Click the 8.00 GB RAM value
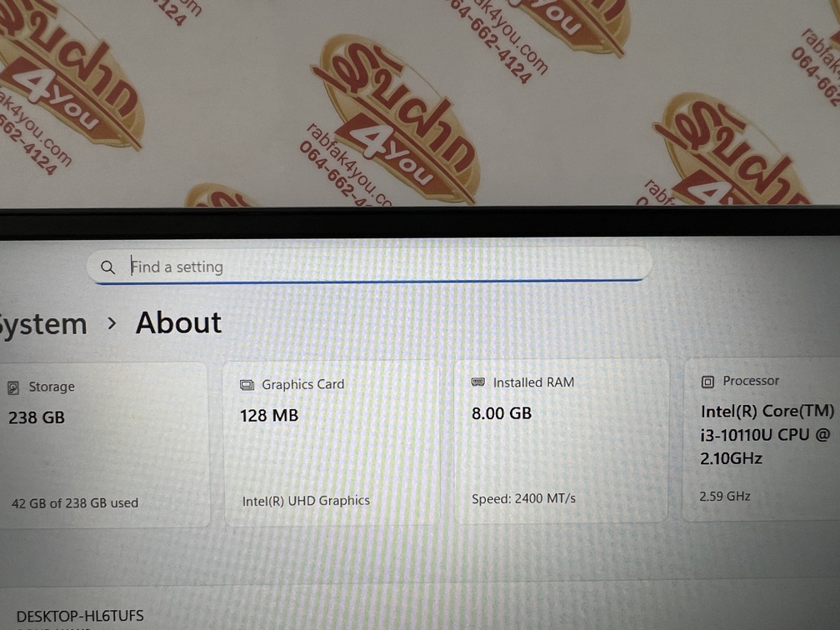This screenshot has height=630, width=840. tap(502, 413)
